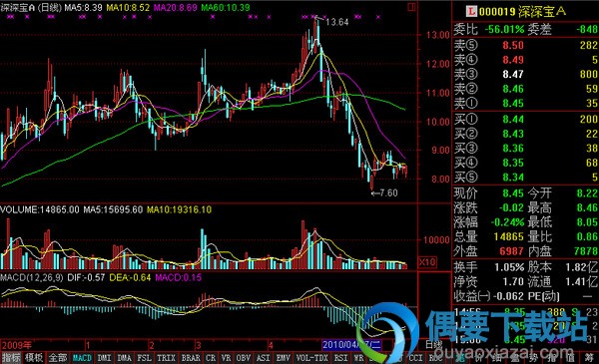Switch to the VOL-TDX indicator
Screen dimensions: 599x364
coord(312,358)
